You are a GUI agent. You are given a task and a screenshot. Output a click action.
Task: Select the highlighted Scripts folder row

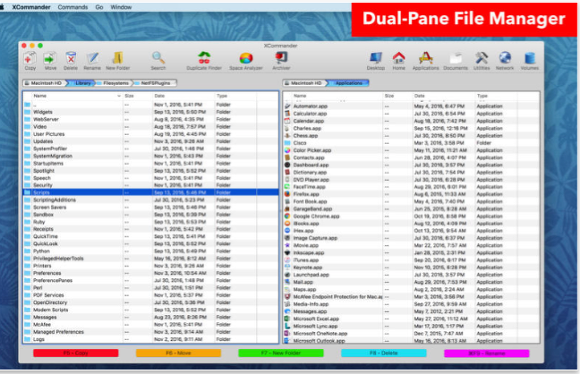pos(151,192)
